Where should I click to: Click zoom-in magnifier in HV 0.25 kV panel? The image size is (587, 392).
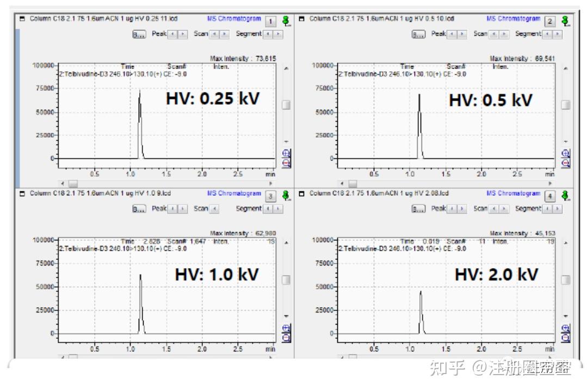[286, 153]
